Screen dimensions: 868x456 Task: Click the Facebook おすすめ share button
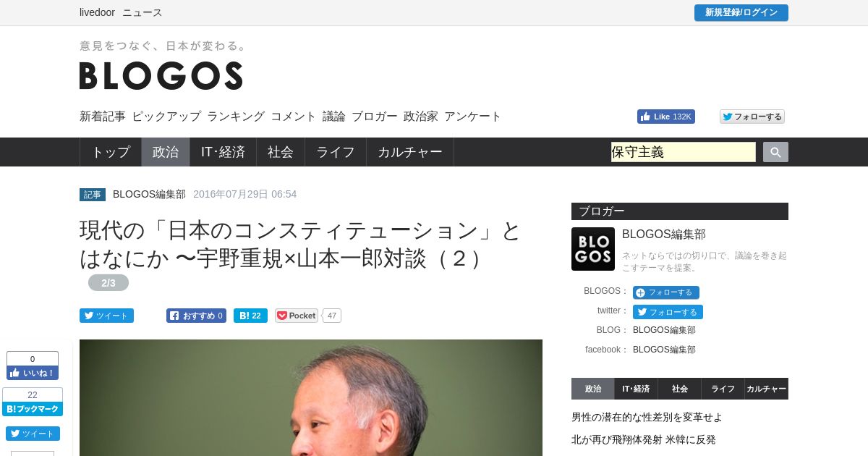coord(196,316)
